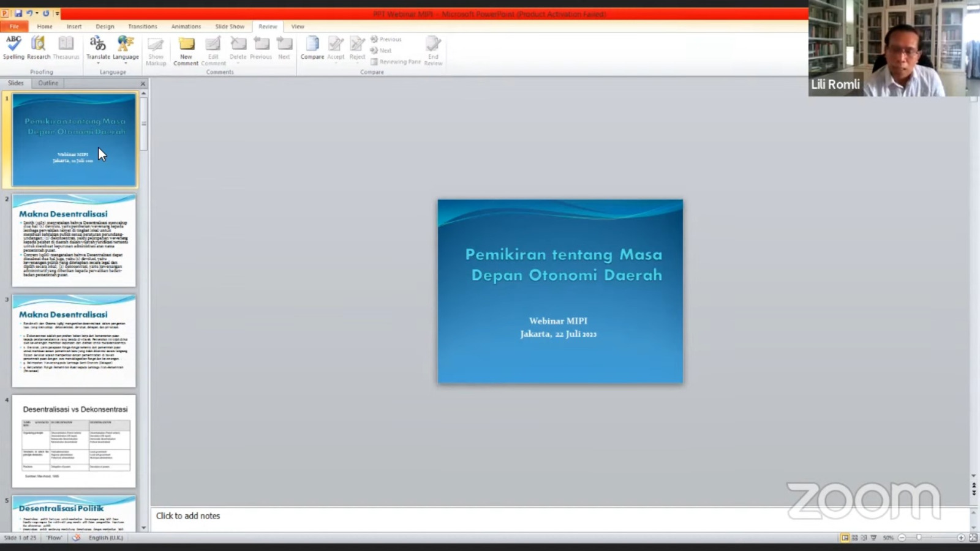This screenshot has width=980, height=551.
Task: Open spell check status icon in status bar
Action: tap(77, 538)
